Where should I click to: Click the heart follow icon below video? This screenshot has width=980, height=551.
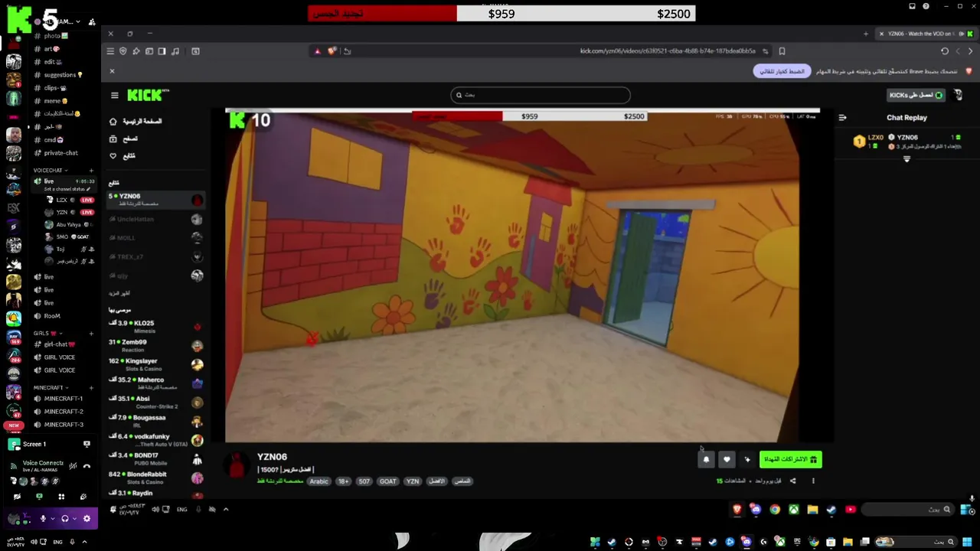click(727, 459)
